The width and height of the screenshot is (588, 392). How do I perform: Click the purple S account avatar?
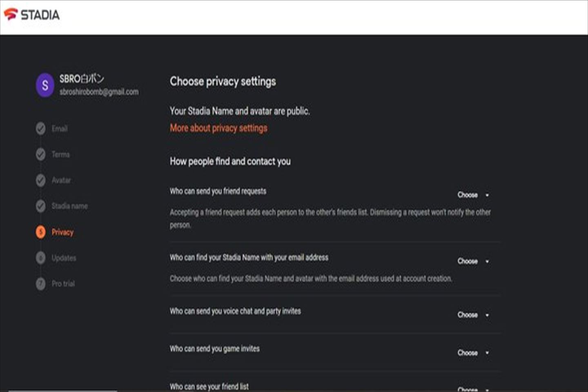click(45, 85)
